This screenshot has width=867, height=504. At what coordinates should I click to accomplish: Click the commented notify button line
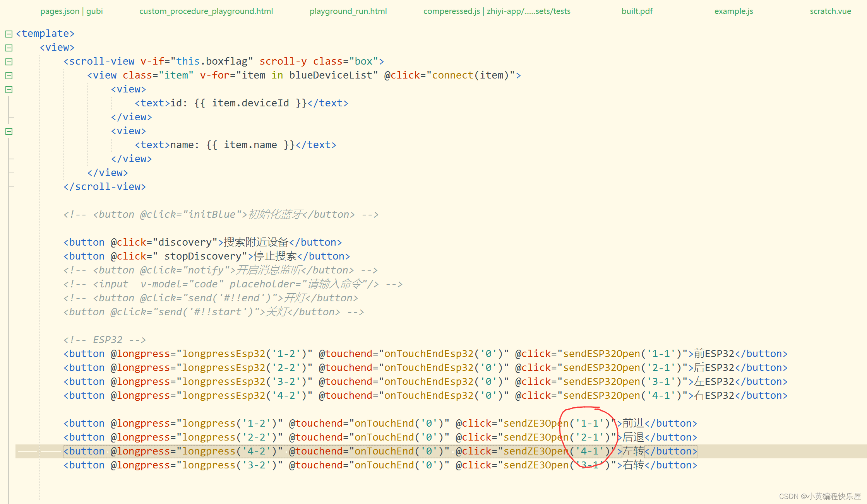coord(221,270)
